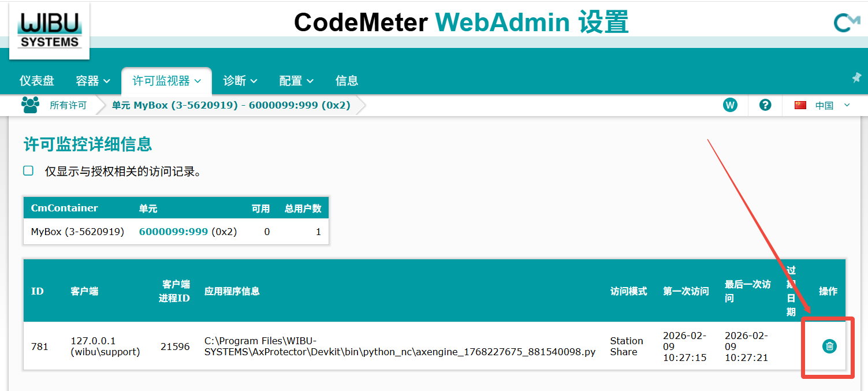Screen dimensions: 868x391
Task: Open product code link 6000099:999 in table
Action: 173,232
